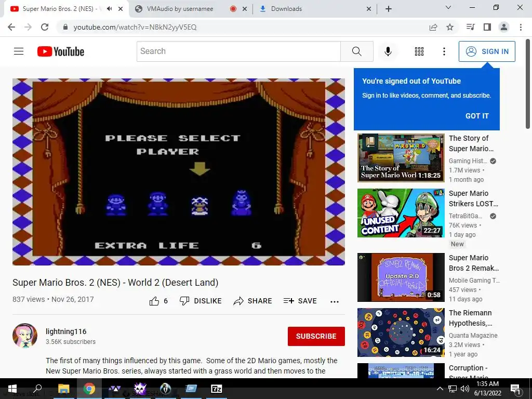Dismiss signed-out notice with GOT IT

[x=477, y=116]
